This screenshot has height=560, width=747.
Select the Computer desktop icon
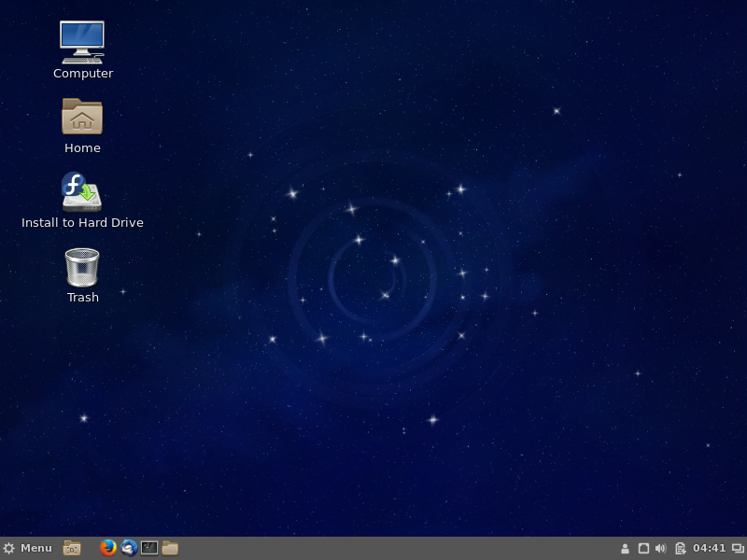click(82, 42)
